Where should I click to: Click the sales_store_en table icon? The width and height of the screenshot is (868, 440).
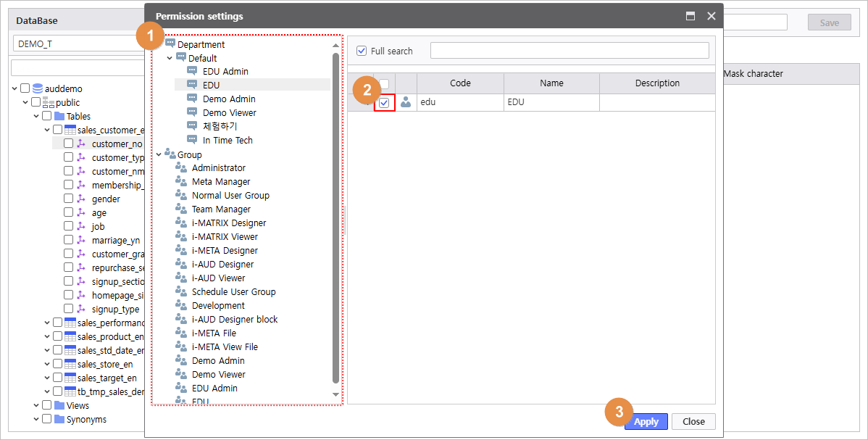coord(70,364)
